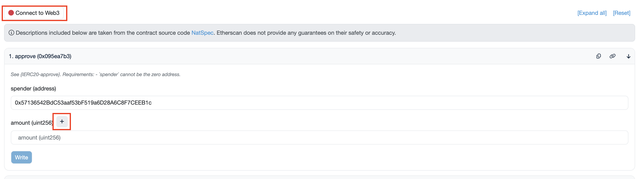Click into the amount (uint256) input field
644x179 pixels.
tap(319, 138)
